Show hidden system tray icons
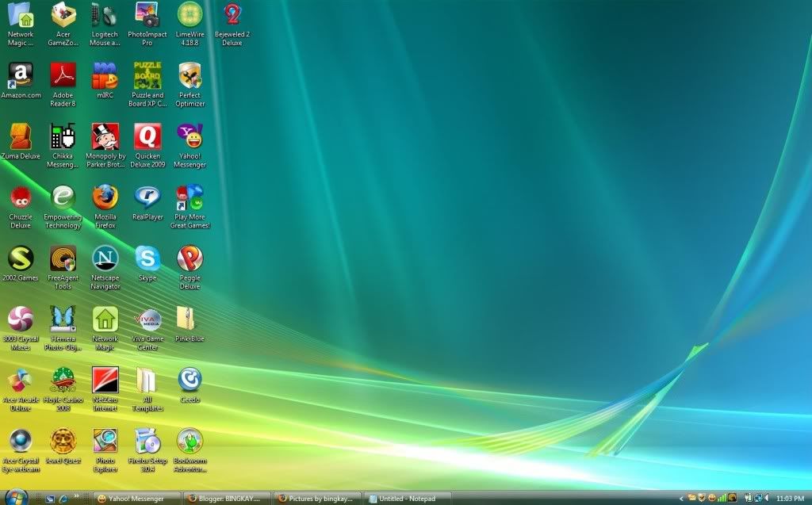This screenshot has width=812, height=505. pyautogui.click(x=681, y=499)
